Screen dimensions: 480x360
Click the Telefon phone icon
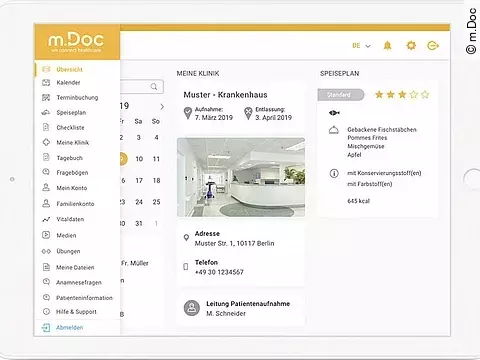tap(186, 266)
